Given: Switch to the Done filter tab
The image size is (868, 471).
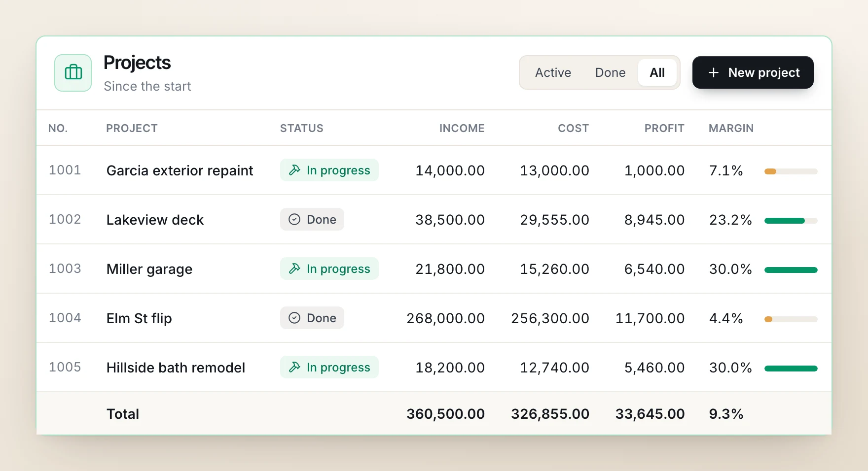Looking at the screenshot, I should pos(610,72).
